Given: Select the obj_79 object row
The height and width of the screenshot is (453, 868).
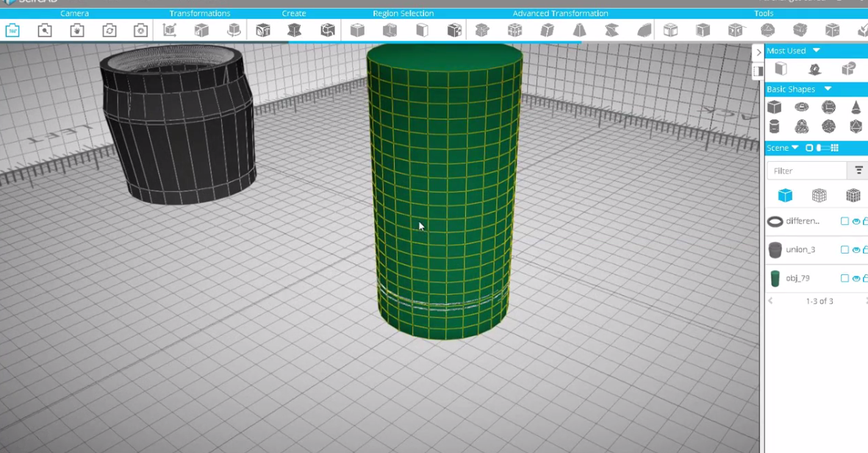Looking at the screenshot, I should pyautogui.click(x=817, y=278).
